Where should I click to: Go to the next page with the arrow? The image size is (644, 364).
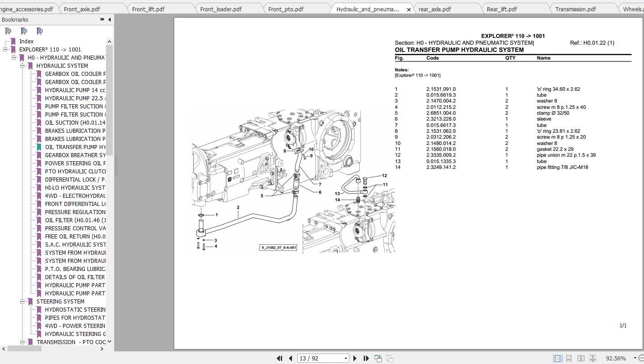point(355,358)
